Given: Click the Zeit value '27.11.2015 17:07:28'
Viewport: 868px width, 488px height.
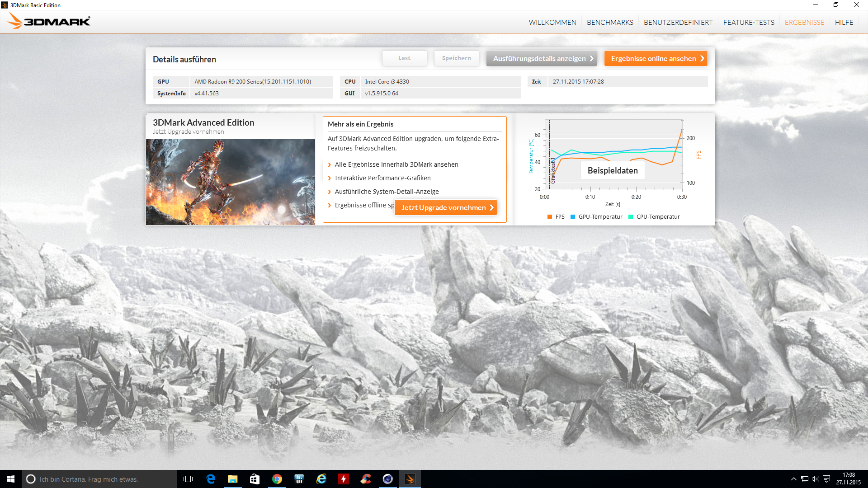Looking at the screenshot, I should tap(578, 82).
